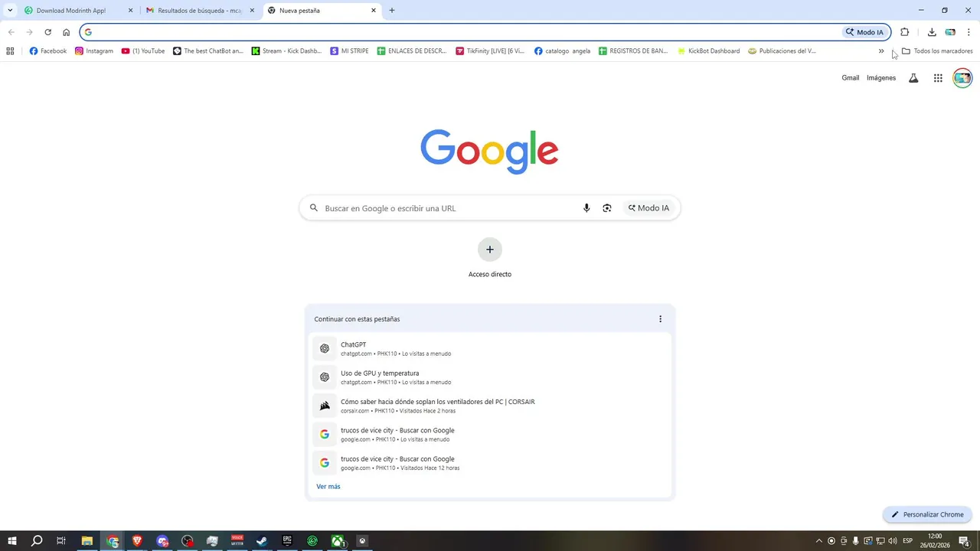Image resolution: width=980 pixels, height=551 pixels.
Task: Click the taskbar volume speaker icon
Action: [x=893, y=541]
